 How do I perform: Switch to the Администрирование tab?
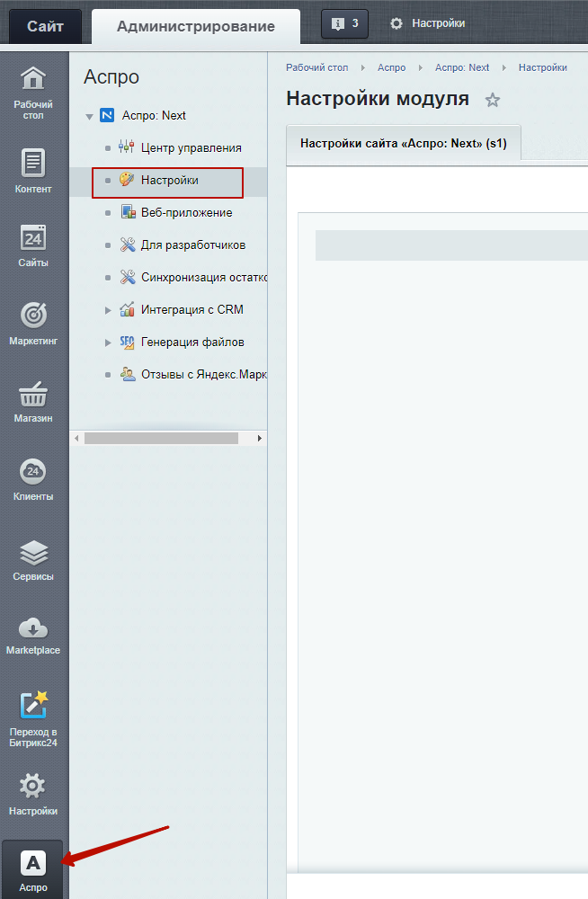point(196,26)
